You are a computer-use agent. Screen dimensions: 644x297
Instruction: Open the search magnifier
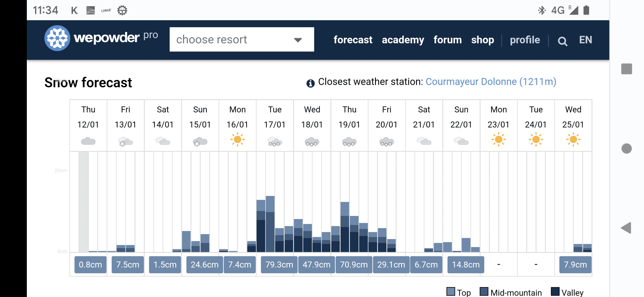click(x=562, y=40)
